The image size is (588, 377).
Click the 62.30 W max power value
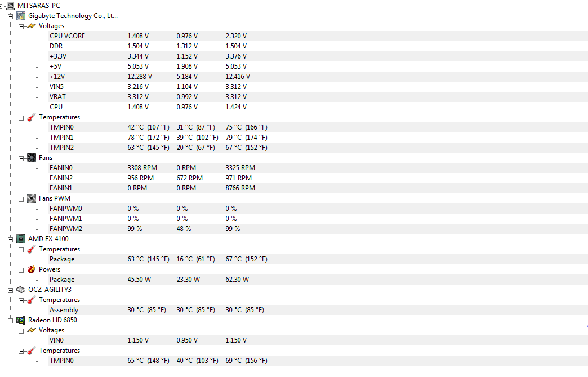[x=237, y=280]
